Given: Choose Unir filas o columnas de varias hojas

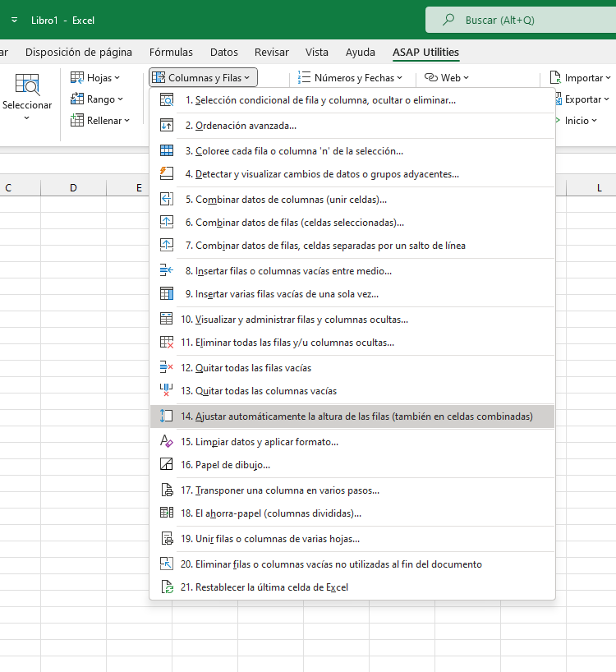Looking at the screenshot, I should [352, 539].
